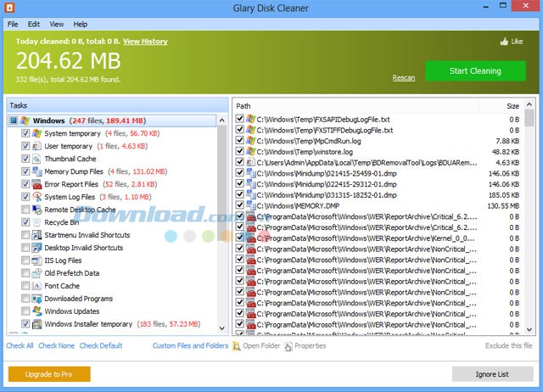
Task: Click the Rescan link
Action: click(404, 77)
